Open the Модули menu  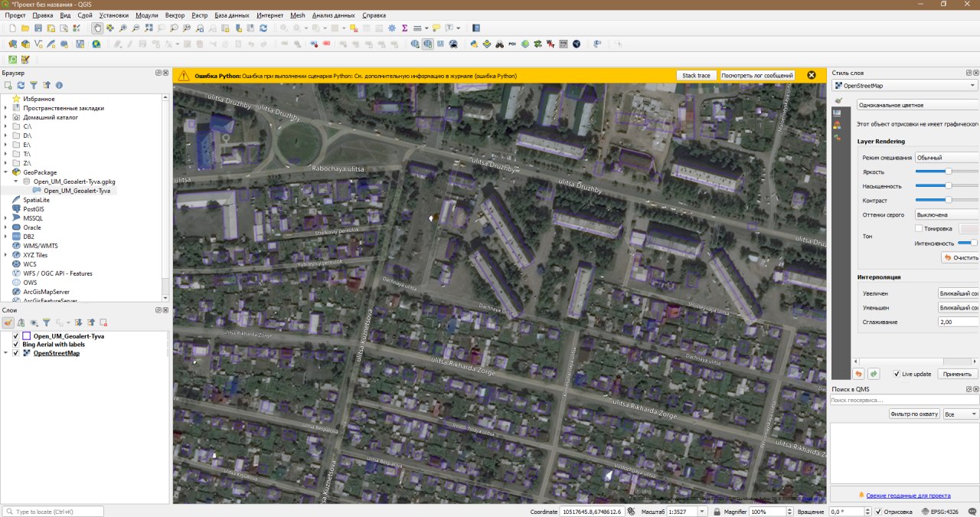147,15
